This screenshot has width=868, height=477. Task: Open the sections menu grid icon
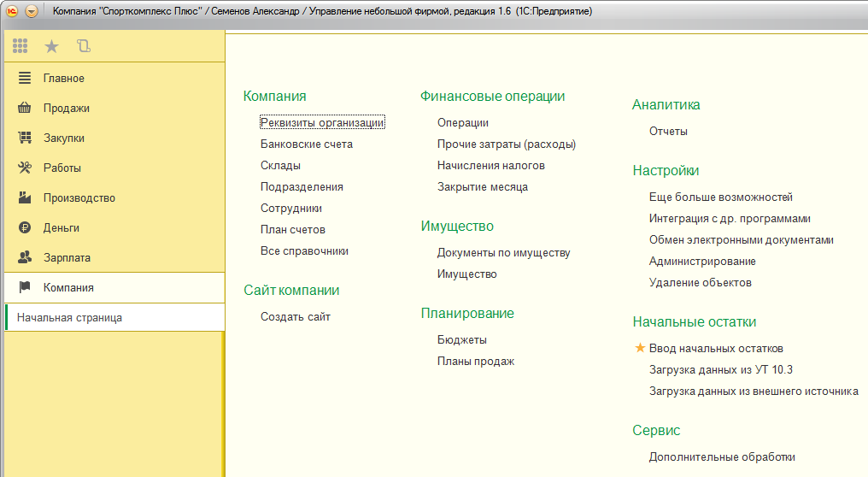click(x=20, y=46)
